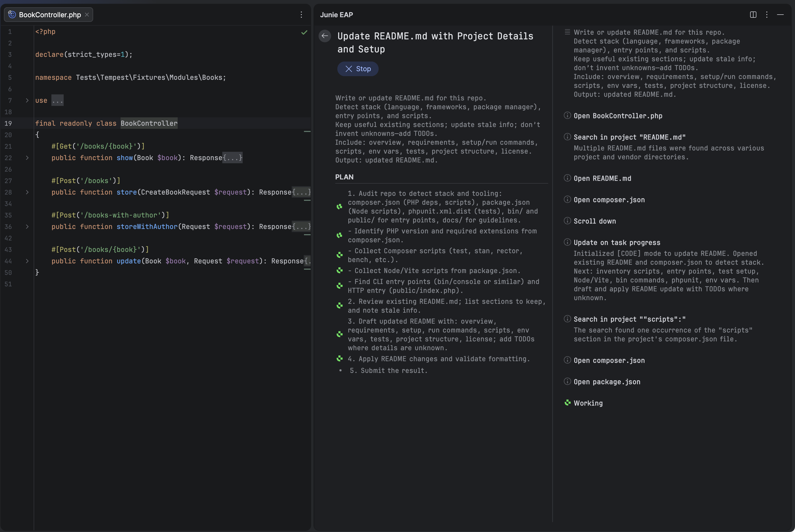Click the prompt lines icon at top
Viewport: 795px width, 532px height.
567,32
